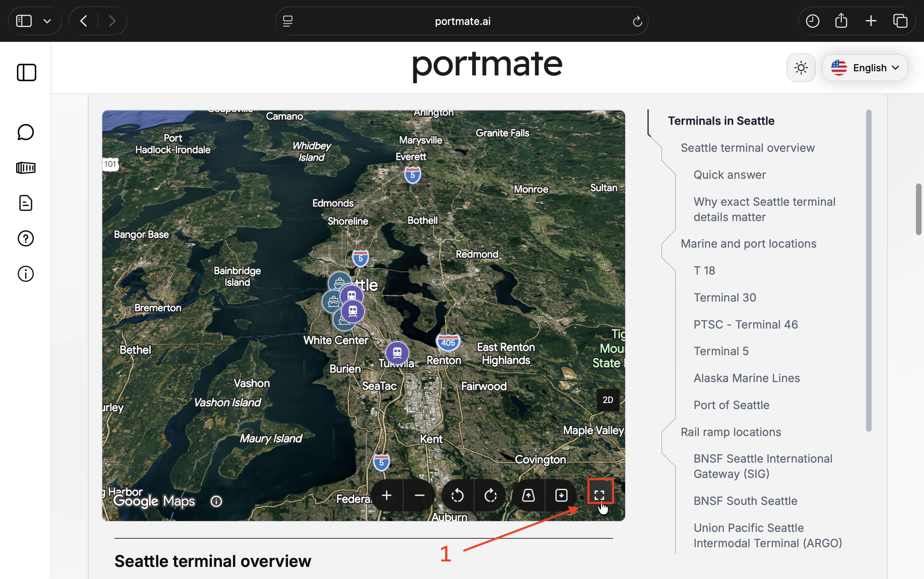Enter fullscreen map view

(x=600, y=494)
